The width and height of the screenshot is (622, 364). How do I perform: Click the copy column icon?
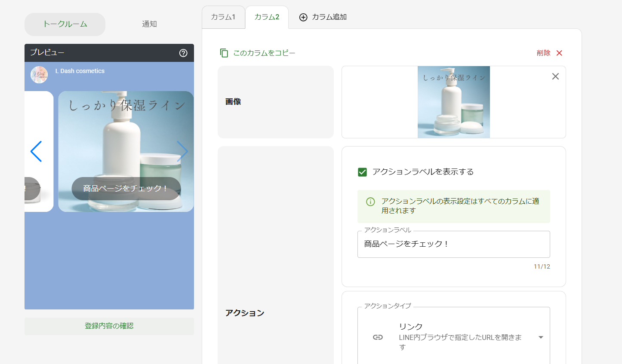pyautogui.click(x=224, y=53)
